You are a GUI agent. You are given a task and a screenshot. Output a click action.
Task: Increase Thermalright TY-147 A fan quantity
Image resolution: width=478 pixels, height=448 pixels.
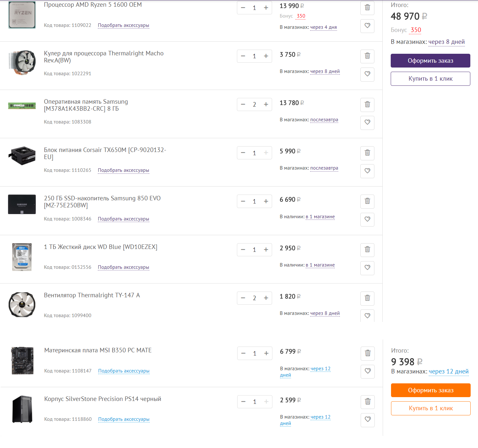266,298
